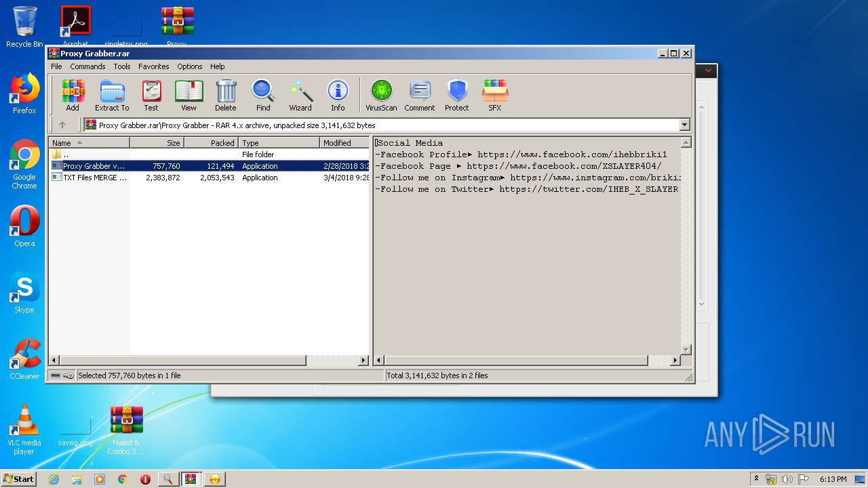Sort by Packed column header
This screenshot has height=488, width=868.
point(211,143)
